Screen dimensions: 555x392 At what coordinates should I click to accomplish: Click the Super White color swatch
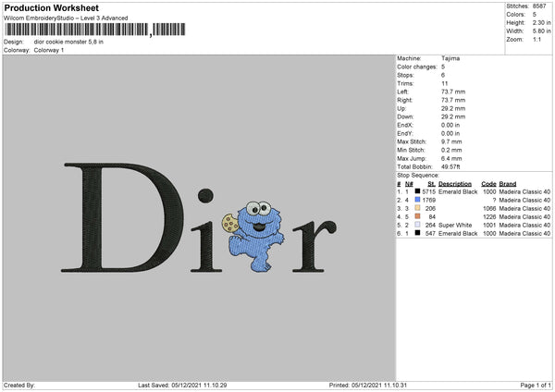pyautogui.click(x=418, y=225)
